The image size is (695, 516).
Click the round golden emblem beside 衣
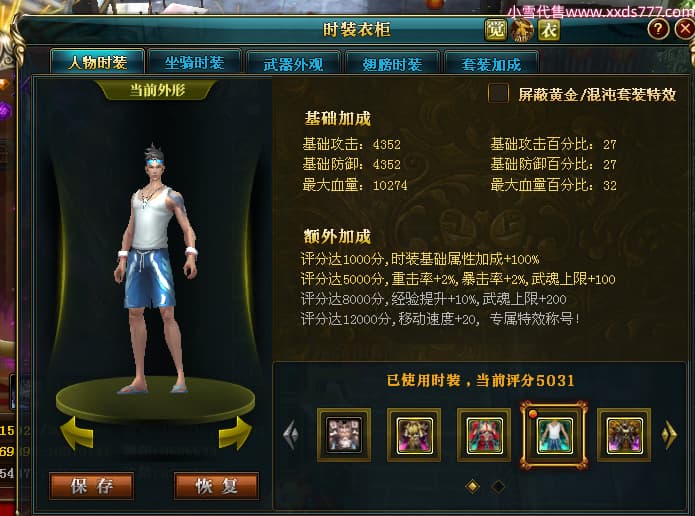pyautogui.click(x=522, y=30)
